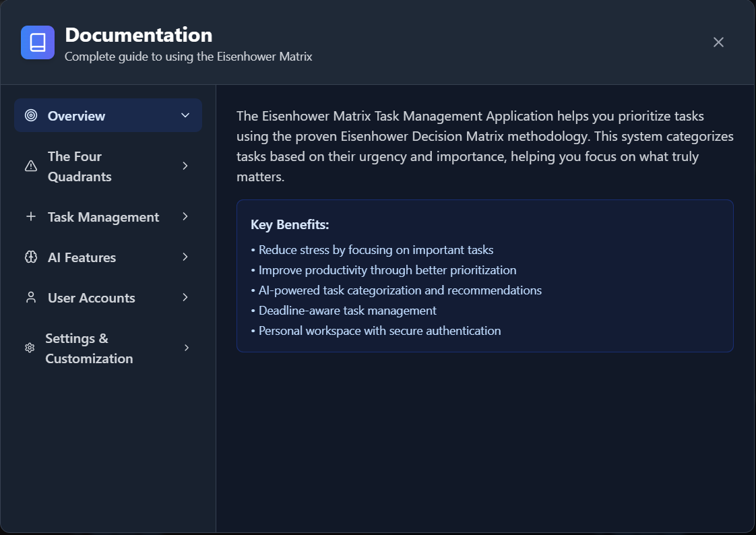Click the Eisenhower Matrix intro paragraph

coord(485,146)
